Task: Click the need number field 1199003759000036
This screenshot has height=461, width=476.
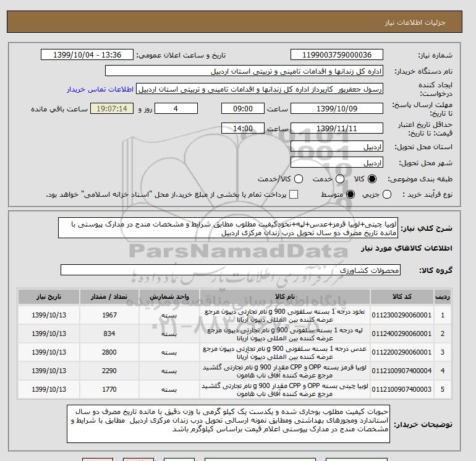Action: click(337, 54)
